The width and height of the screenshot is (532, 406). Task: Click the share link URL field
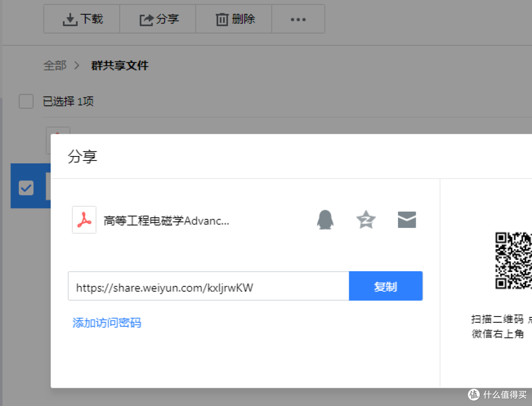(208, 286)
